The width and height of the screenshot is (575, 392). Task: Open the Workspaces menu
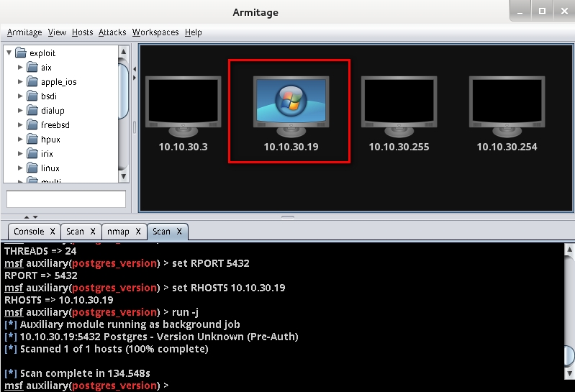point(155,32)
